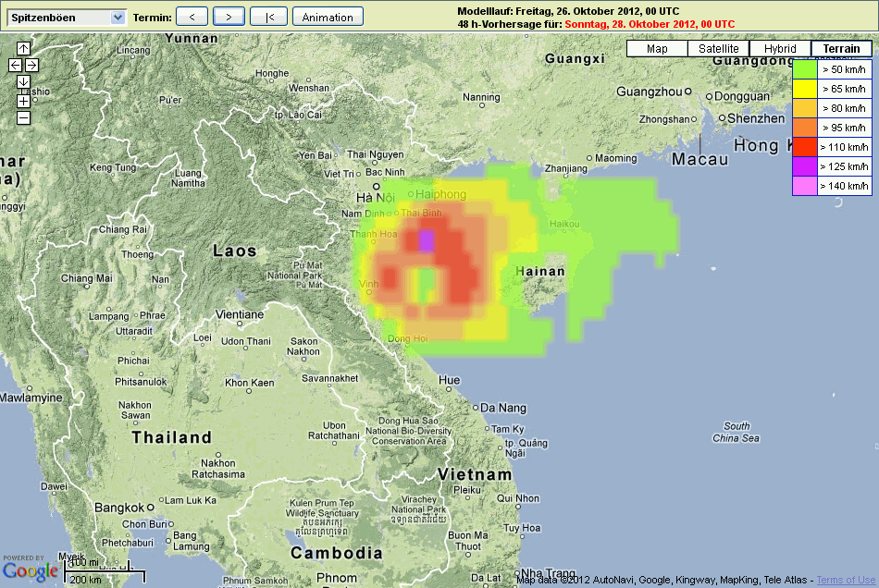Go to previous Termin with < button
This screenshot has width=879, height=588.
[x=192, y=17]
